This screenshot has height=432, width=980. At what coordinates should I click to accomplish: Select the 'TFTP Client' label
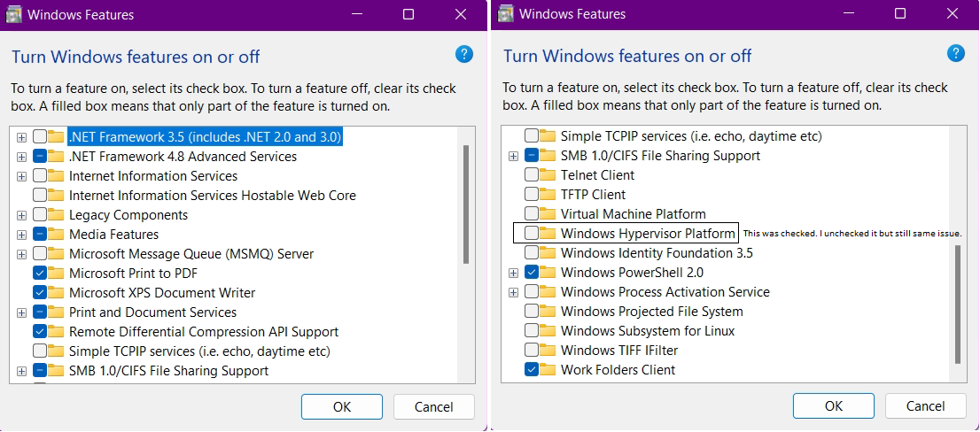(x=593, y=194)
